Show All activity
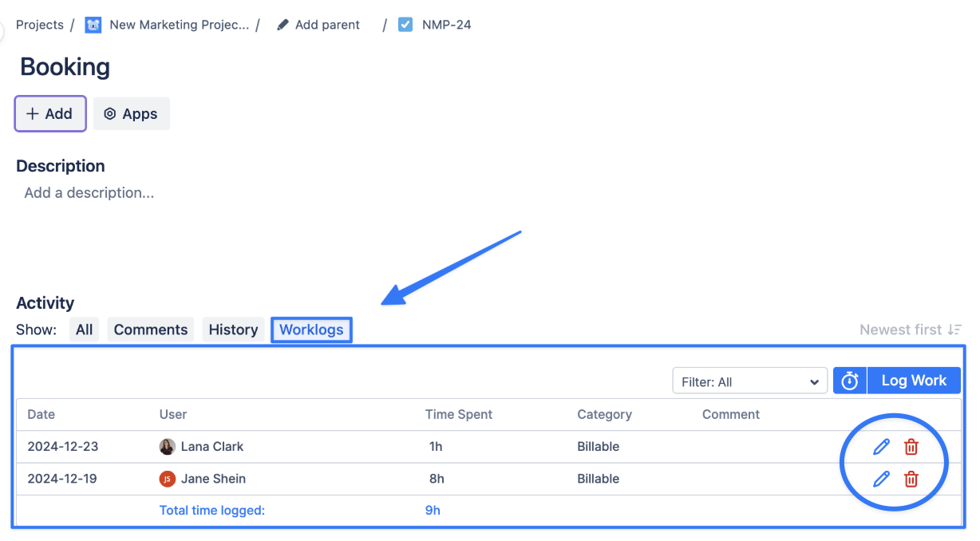This screenshot has height=541, width=980. (x=85, y=330)
